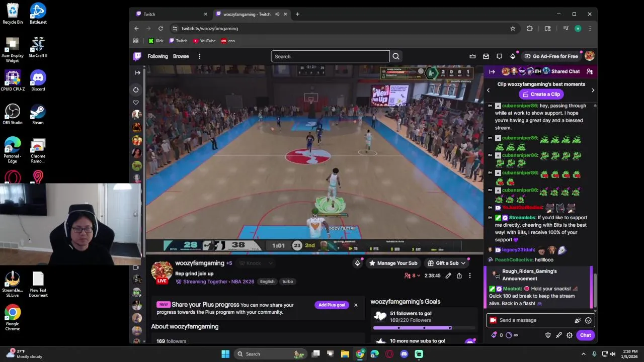
Task: Open the emote picker smiley icon
Action: (x=588, y=320)
